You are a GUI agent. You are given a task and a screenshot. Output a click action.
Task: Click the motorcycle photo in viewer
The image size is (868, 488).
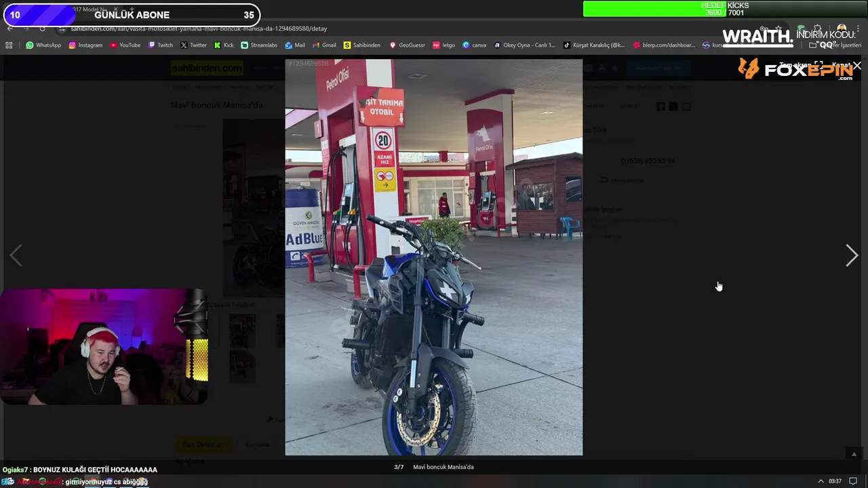pyautogui.click(x=433, y=257)
